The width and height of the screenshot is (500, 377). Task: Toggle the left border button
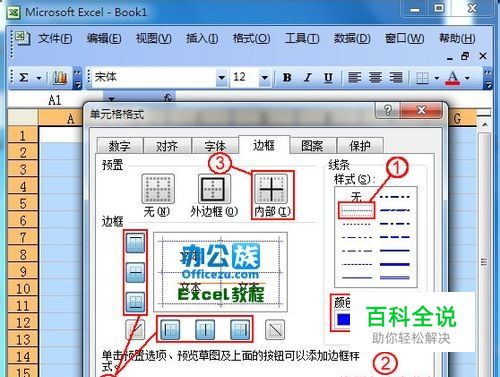(x=170, y=329)
